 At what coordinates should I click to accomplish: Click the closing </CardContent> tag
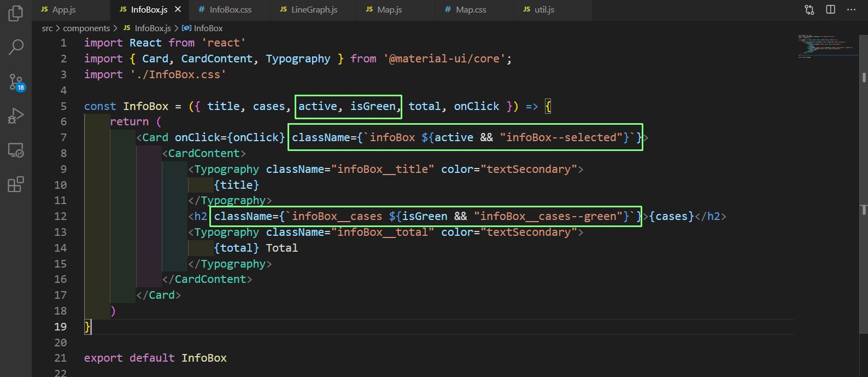click(x=207, y=279)
